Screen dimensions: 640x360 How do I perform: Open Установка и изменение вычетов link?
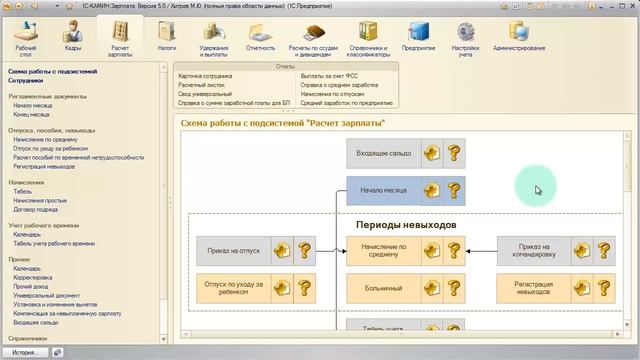tap(55, 304)
